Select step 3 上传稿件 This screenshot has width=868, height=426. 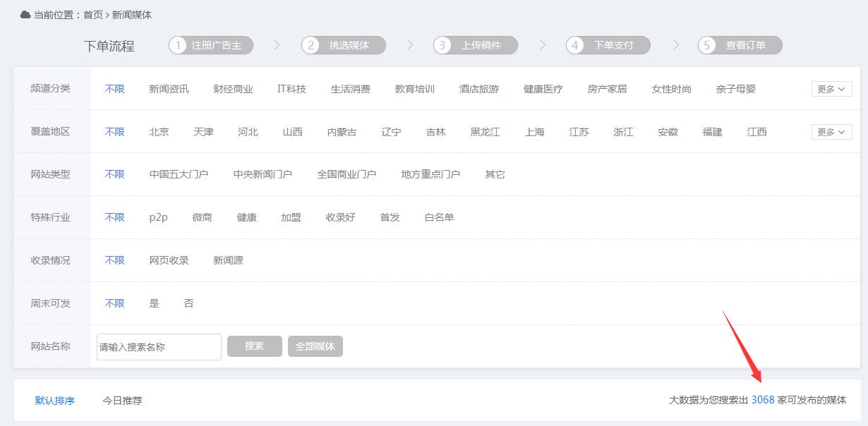tap(476, 45)
